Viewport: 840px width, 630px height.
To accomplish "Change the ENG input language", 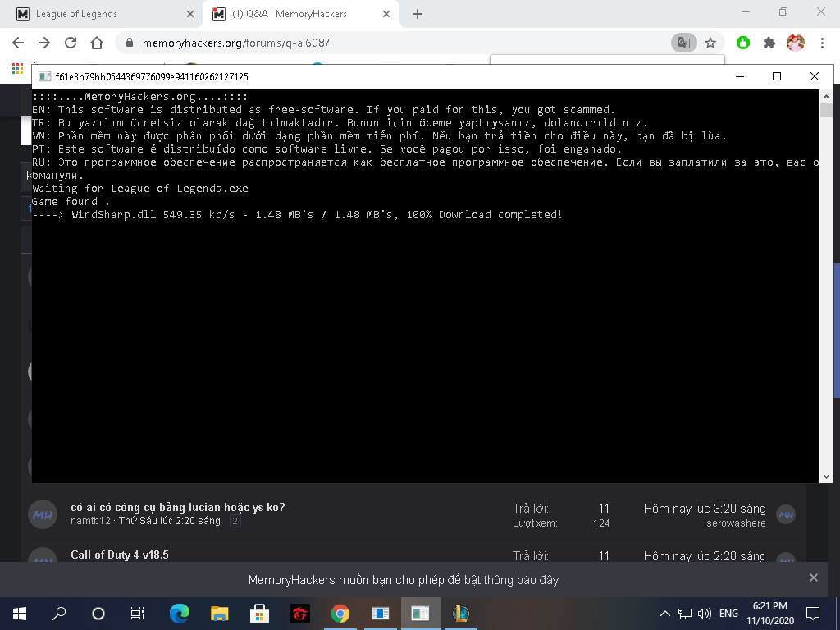I will (728, 614).
